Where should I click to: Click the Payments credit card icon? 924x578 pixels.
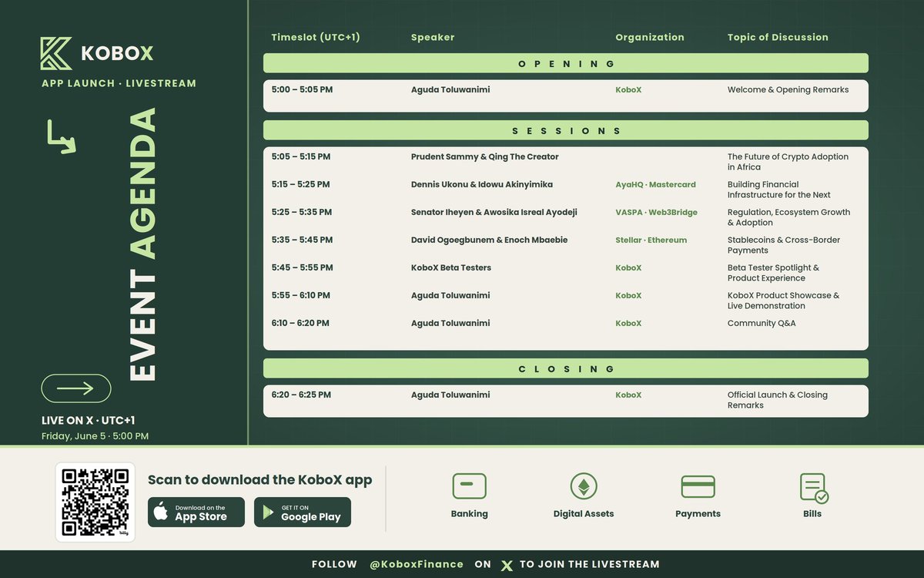[698, 486]
